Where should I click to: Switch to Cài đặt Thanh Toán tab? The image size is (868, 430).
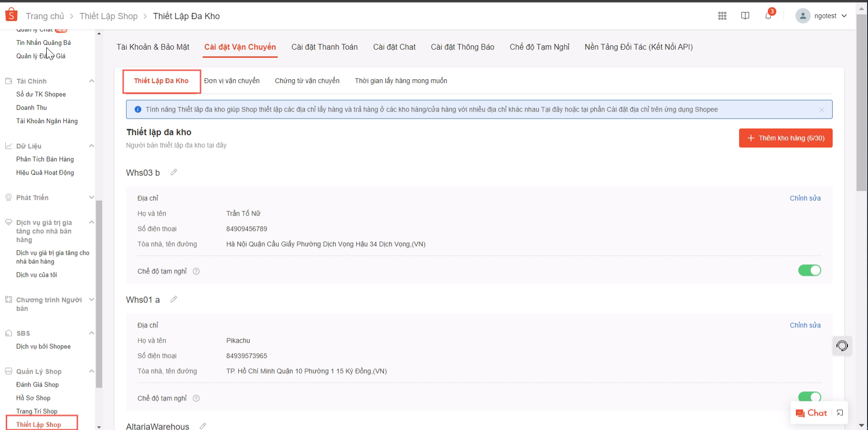324,47
